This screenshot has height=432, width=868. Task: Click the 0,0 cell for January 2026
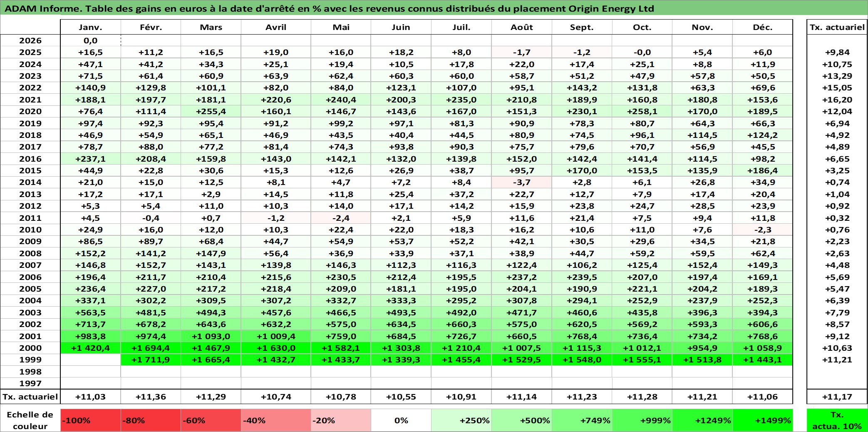point(91,40)
